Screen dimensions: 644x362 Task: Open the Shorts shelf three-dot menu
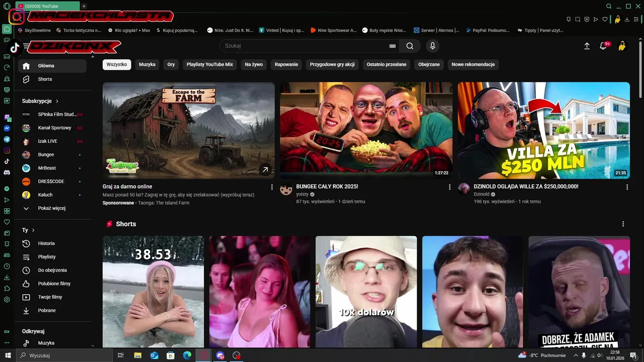[623, 224]
